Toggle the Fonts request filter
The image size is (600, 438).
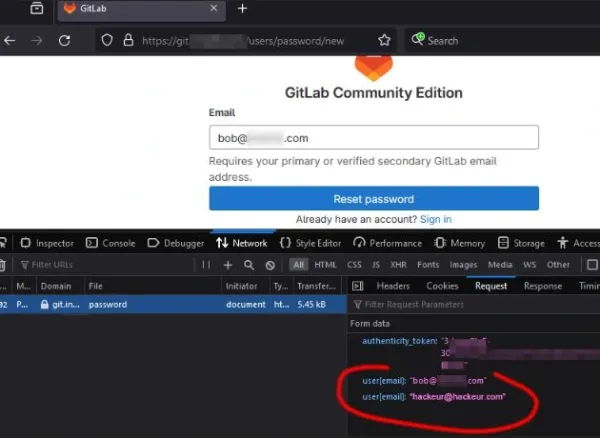click(428, 265)
